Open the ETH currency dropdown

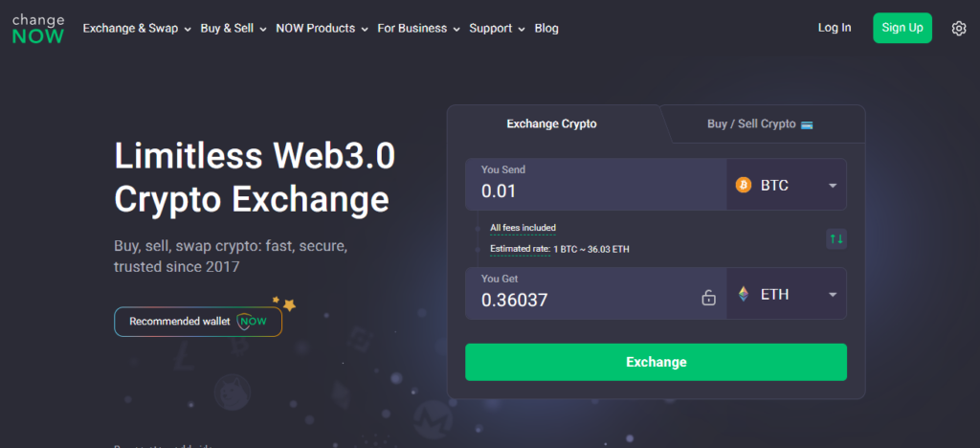[787, 294]
